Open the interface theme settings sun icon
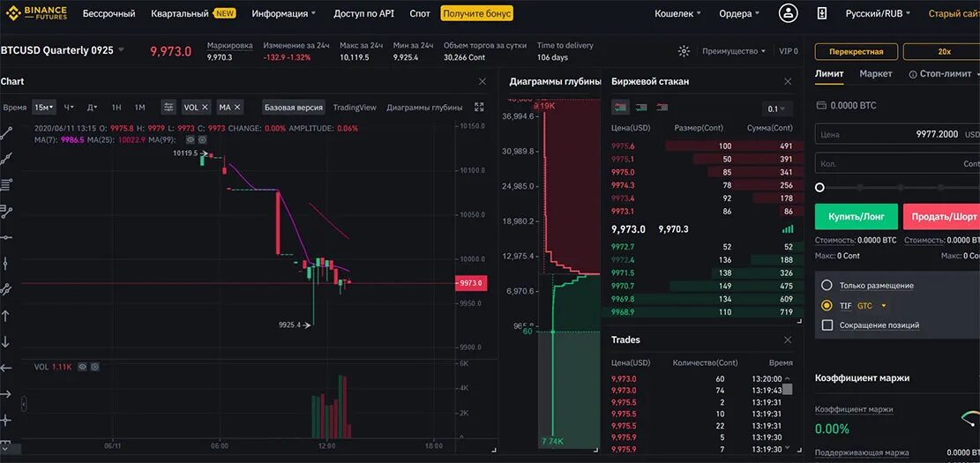Image resolution: width=980 pixels, height=463 pixels. pos(684,51)
